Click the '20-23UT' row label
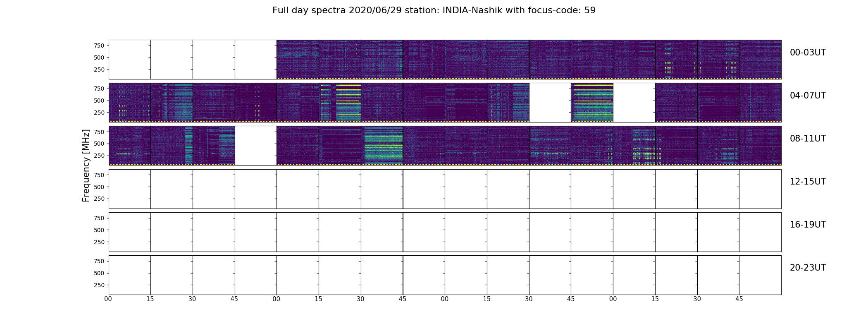Viewport: 868px width, 331px height. [x=808, y=268]
